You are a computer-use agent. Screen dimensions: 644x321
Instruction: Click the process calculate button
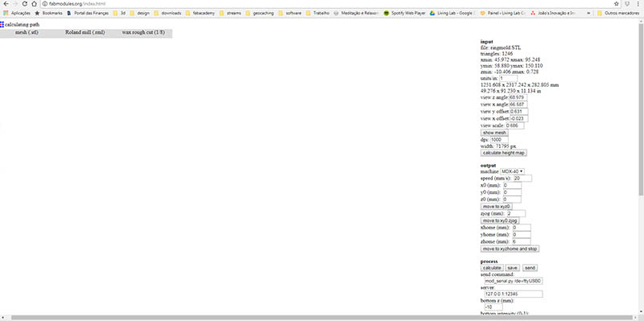[492, 268]
